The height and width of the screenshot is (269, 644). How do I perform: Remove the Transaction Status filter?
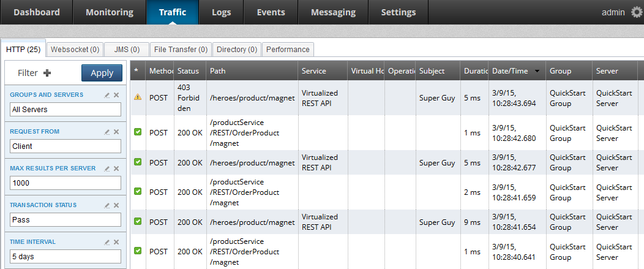(x=116, y=205)
